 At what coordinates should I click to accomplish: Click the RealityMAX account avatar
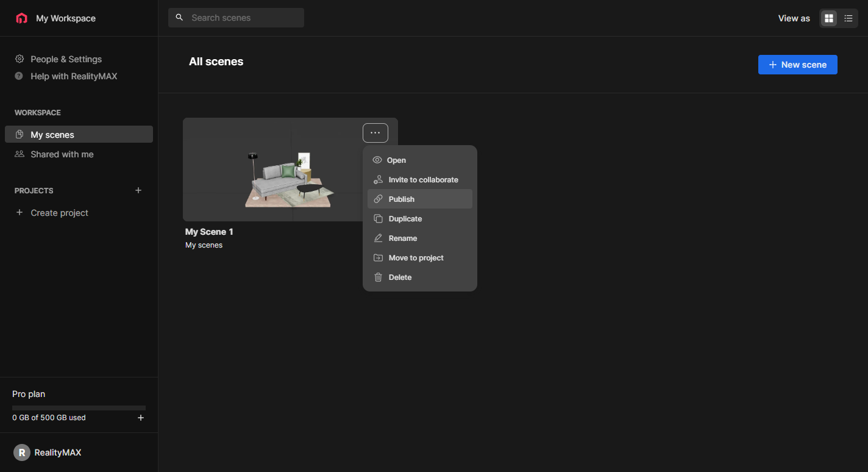coord(22,452)
